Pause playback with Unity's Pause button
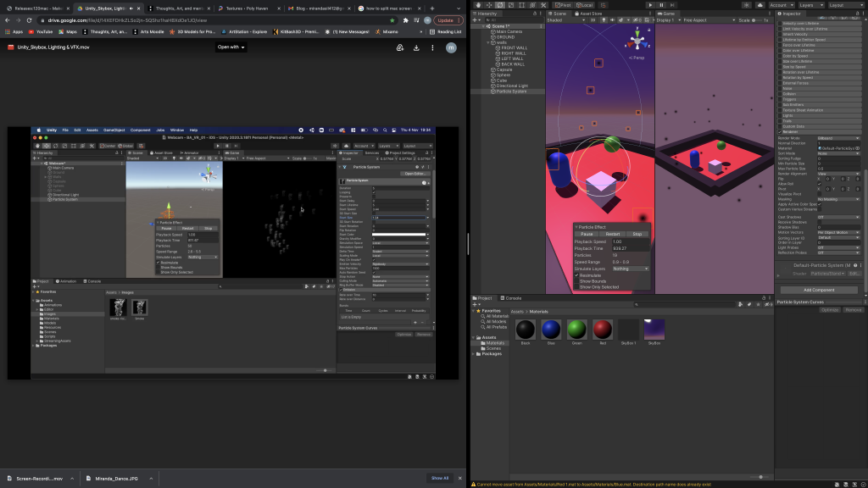This screenshot has width=868, height=488. click(662, 5)
